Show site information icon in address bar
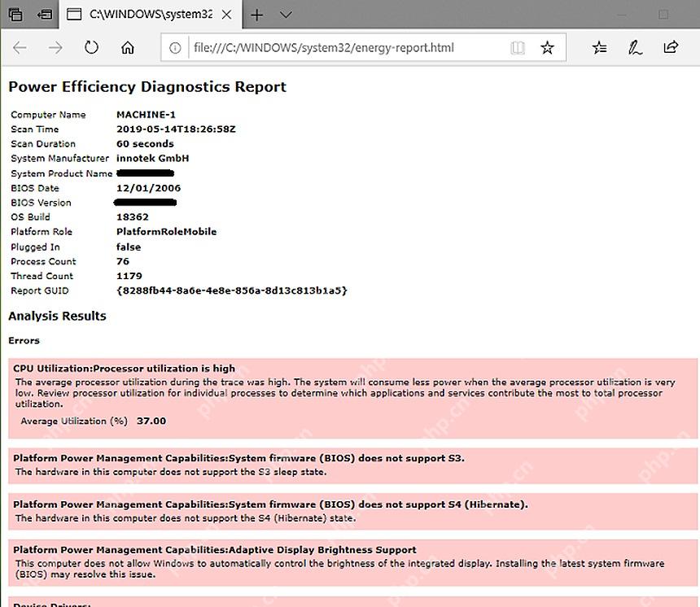The width and height of the screenshot is (700, 607). (175, 48)
